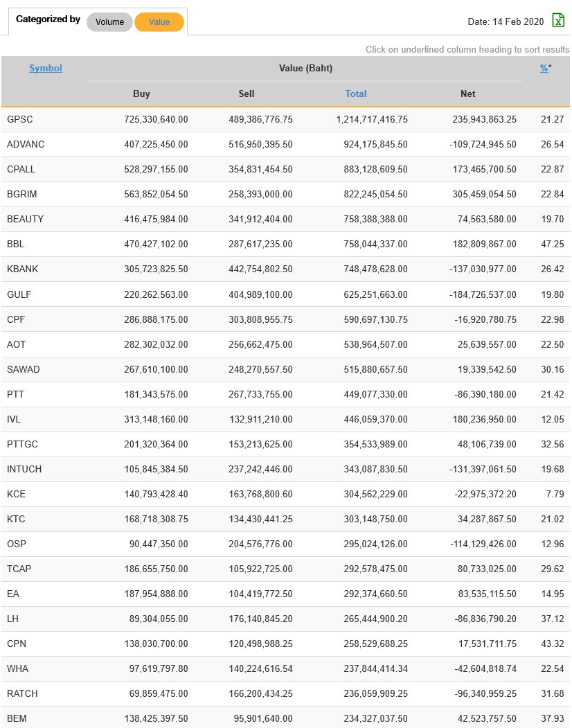Switch categorization to Volume
The height and width of the screenshot is (728, 572).
click(109, 22)
